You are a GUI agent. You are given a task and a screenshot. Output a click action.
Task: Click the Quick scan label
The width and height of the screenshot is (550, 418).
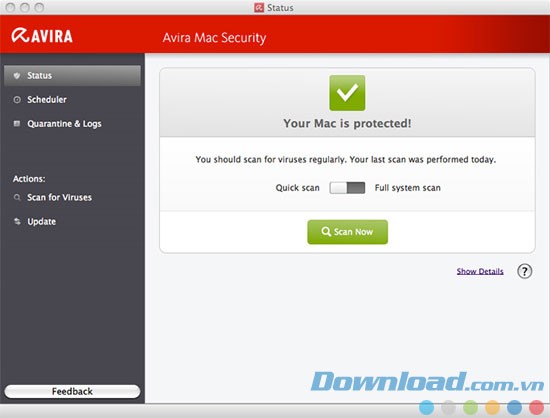click(x=297, y=188)
